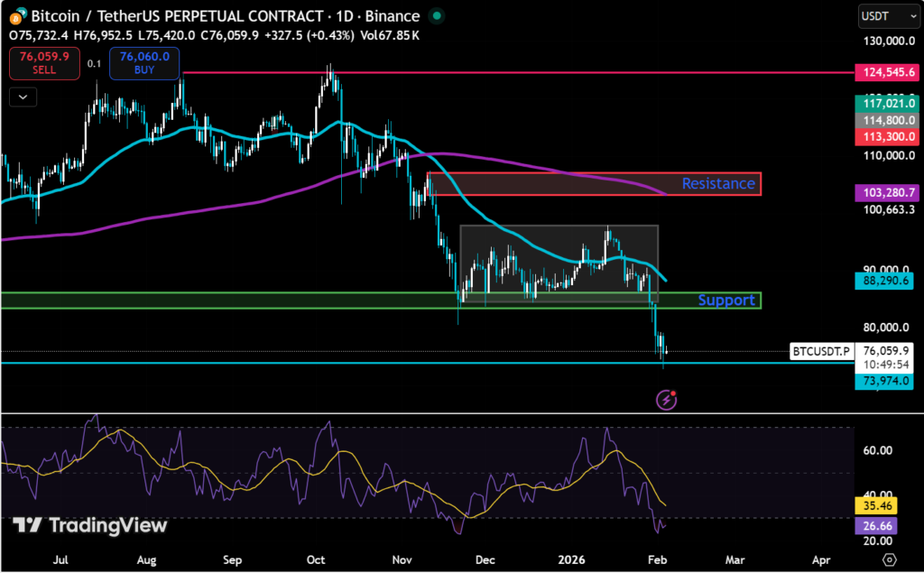
Task: Click the green data-connection dot beside Binance
Action: click(x=437, y=16)
